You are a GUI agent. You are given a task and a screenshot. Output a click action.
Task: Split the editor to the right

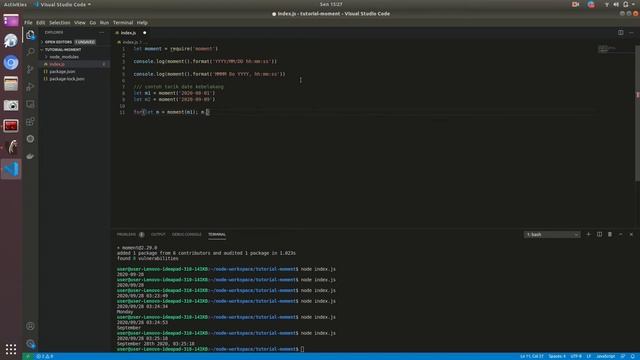click(x=620, y=33)
